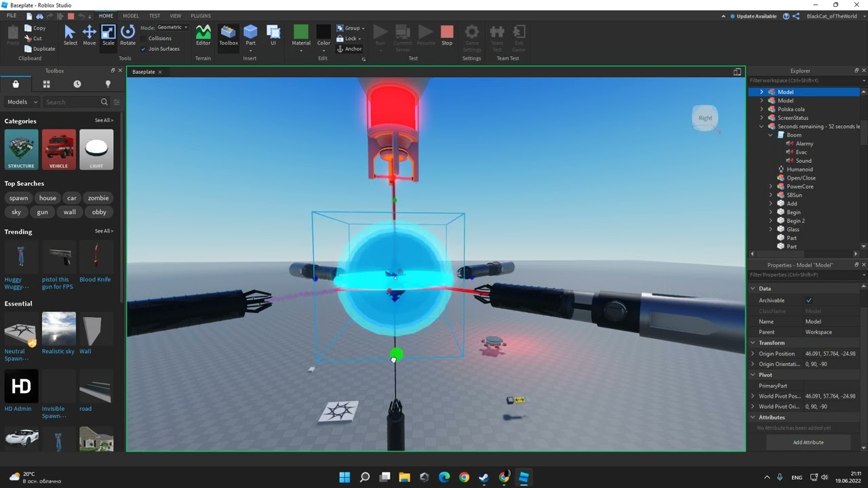Click the Copy clipboard button

pos(35,28)
